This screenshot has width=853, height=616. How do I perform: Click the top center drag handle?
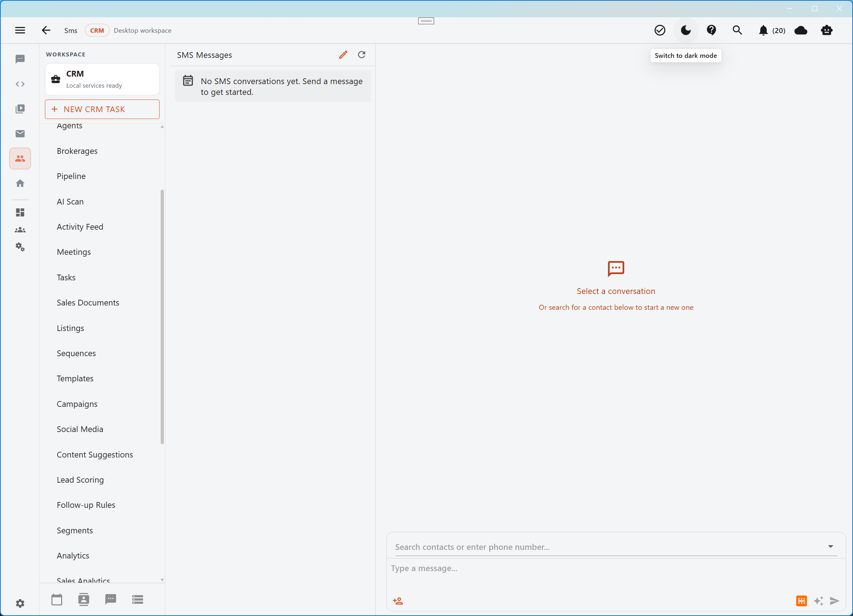point(426,21)
